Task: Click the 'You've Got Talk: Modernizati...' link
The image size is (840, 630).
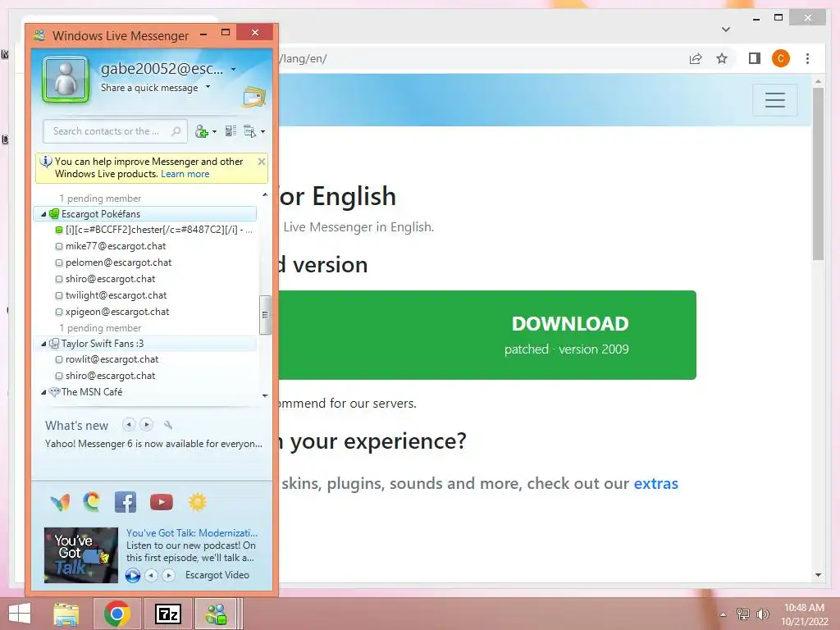Action: coord(192,533)
